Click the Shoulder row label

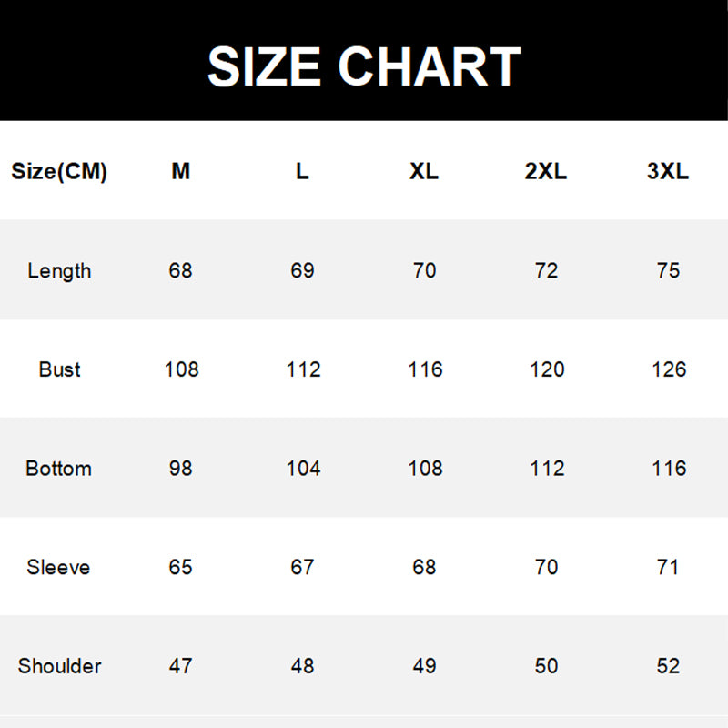tap(59, 666)
